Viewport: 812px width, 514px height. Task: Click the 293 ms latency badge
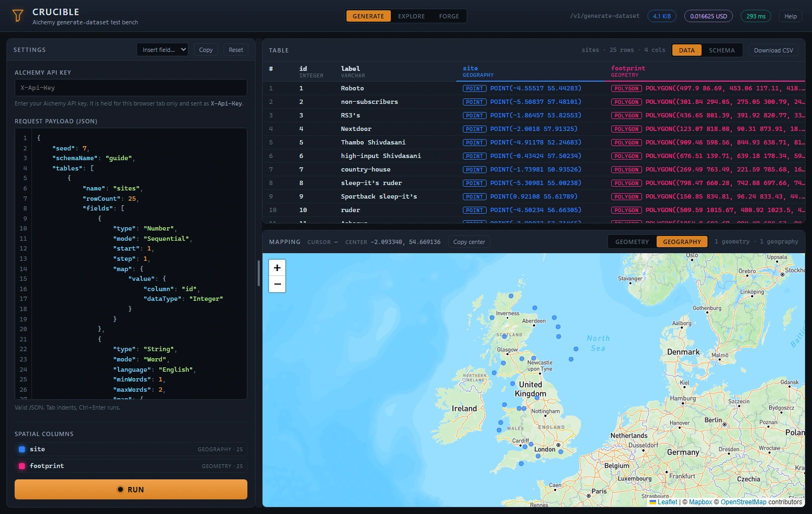point(756,16)
